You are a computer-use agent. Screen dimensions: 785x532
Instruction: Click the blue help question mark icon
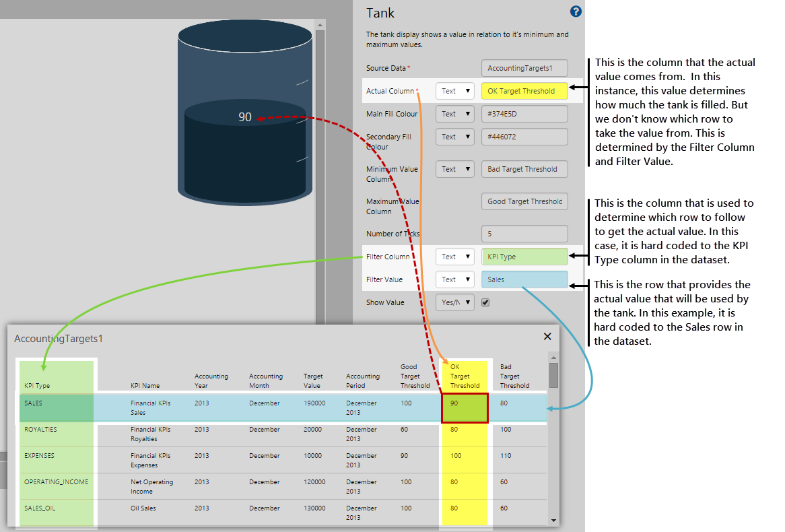[x=575, y=11]
